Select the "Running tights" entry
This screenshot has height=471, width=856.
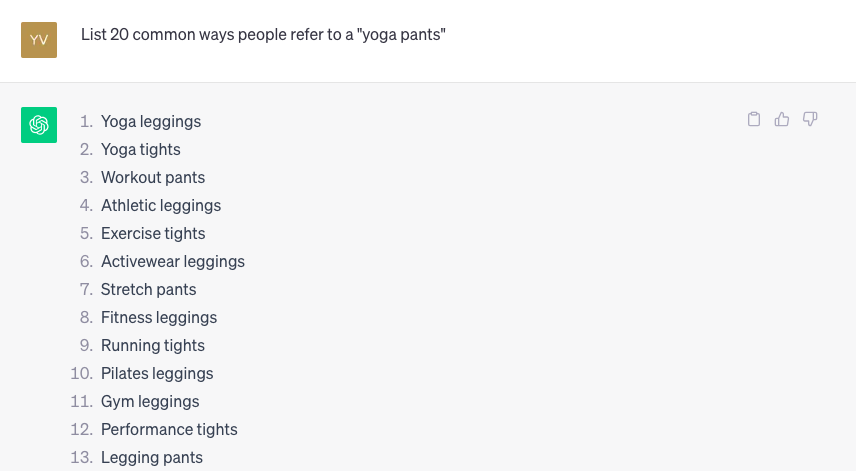[x=153, y=345]
